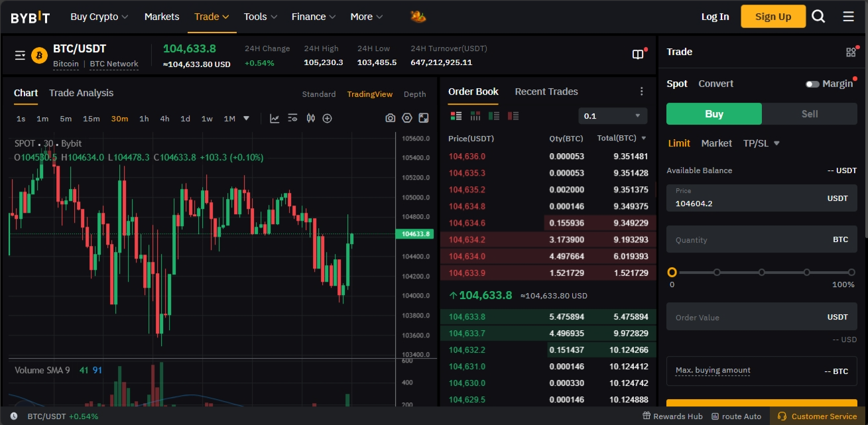Show only sell orders in order book
The image size is (868, 425).
pos(513,116)
